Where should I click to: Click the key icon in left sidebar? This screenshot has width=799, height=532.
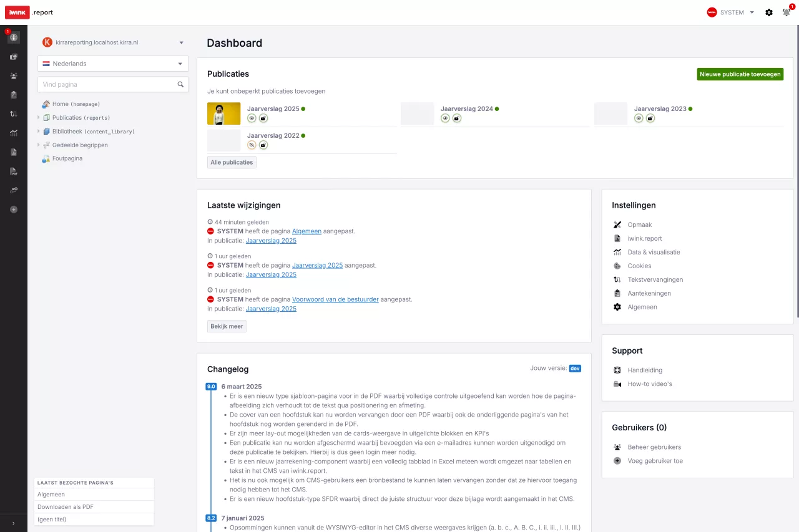point(14,190)
